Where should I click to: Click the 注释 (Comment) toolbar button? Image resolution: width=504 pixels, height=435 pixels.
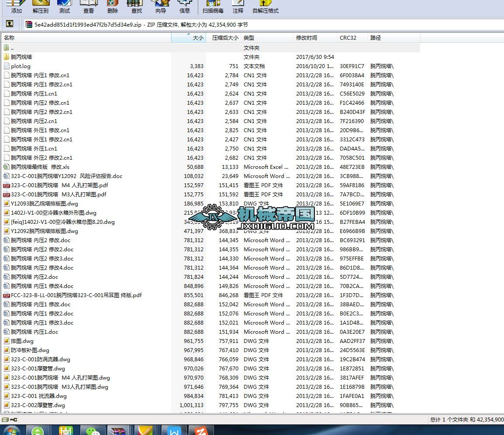238,7
